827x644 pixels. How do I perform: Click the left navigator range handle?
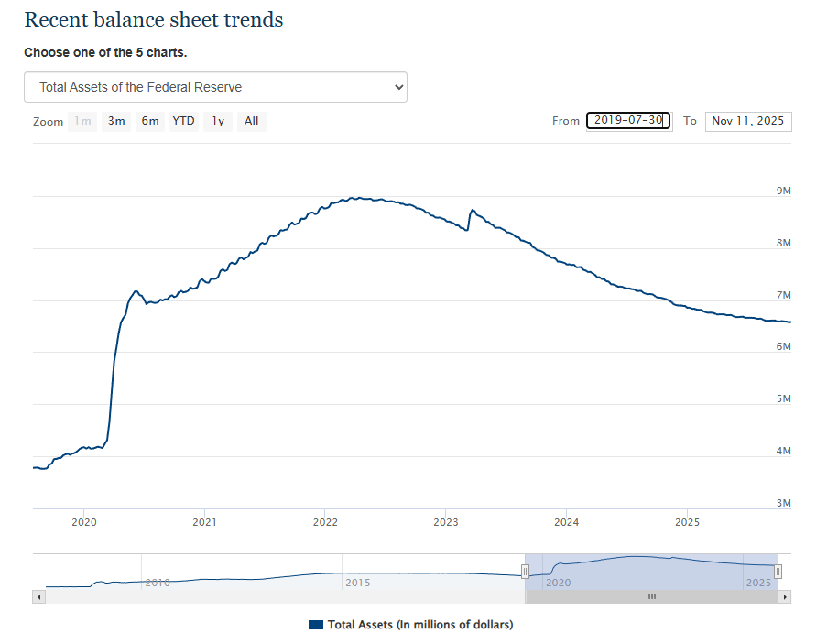coord(526,572)
